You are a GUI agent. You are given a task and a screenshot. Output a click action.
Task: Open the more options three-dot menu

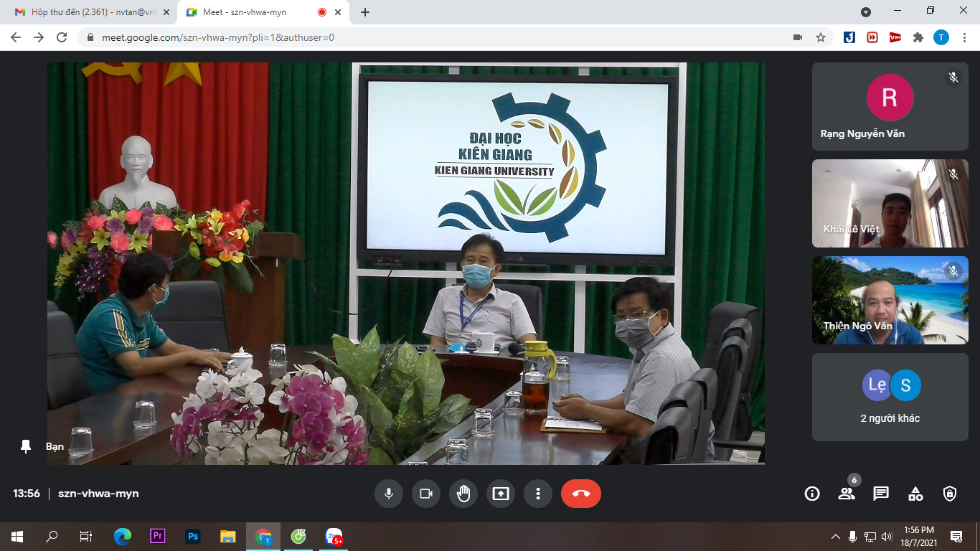pos(538,494)
